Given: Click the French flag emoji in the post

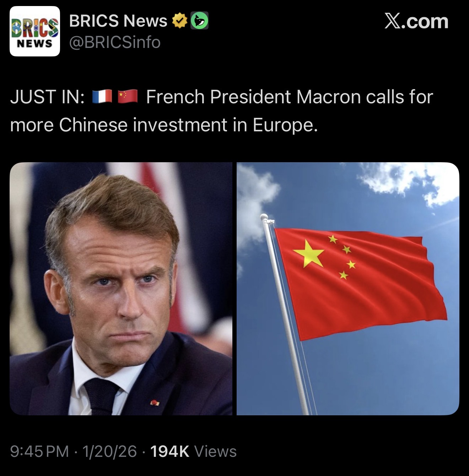Looking at the screenshot, I should tap(102, 97).
